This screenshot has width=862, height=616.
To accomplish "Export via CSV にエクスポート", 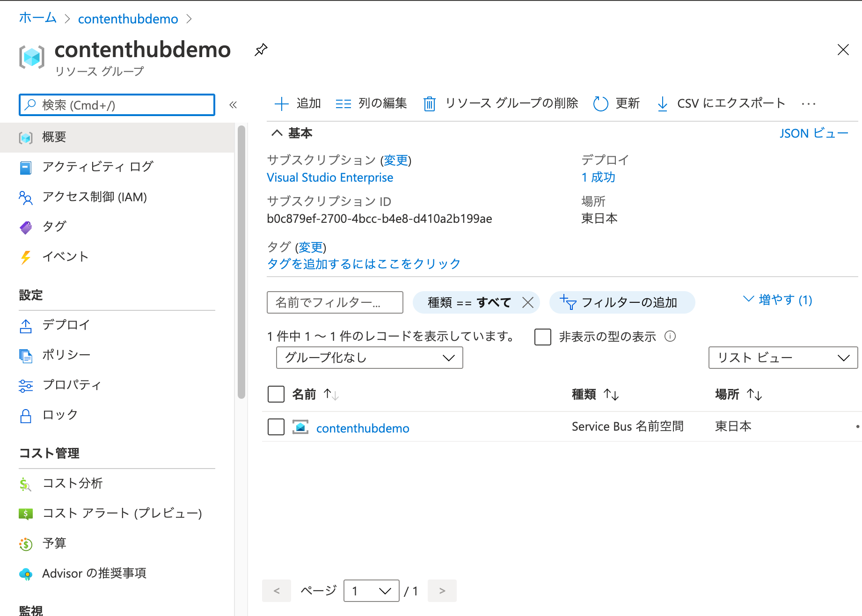I will pos(721,103).
